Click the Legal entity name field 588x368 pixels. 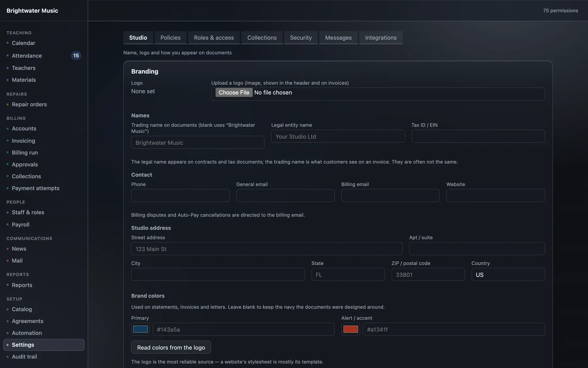coord(338,136)
